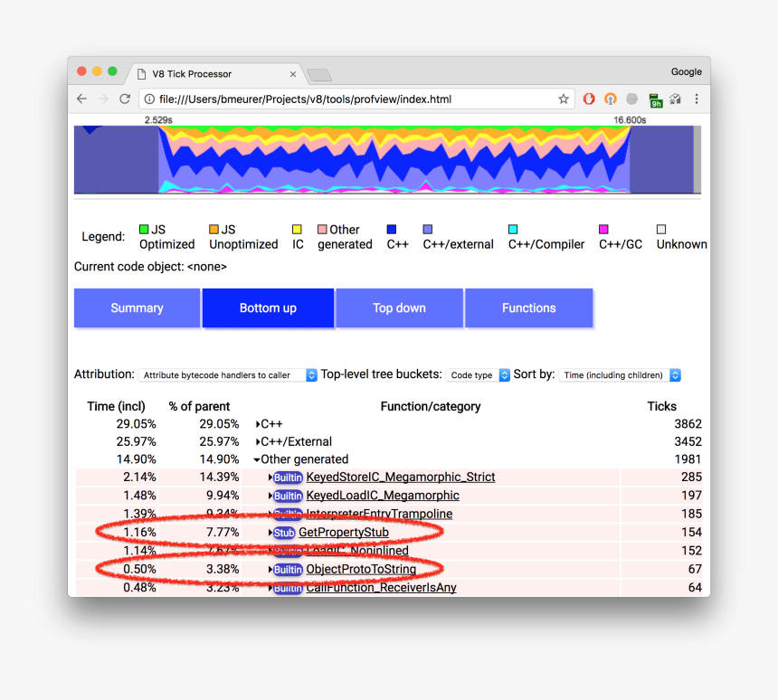This screenshot has height=700, width=778.
Task: Switch to the Summary view
Action: click(137, 307)
